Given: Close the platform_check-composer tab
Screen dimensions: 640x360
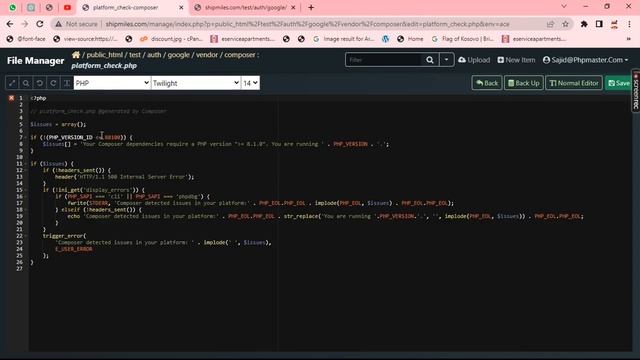Looking at the screenshot, I should point(181,7).
